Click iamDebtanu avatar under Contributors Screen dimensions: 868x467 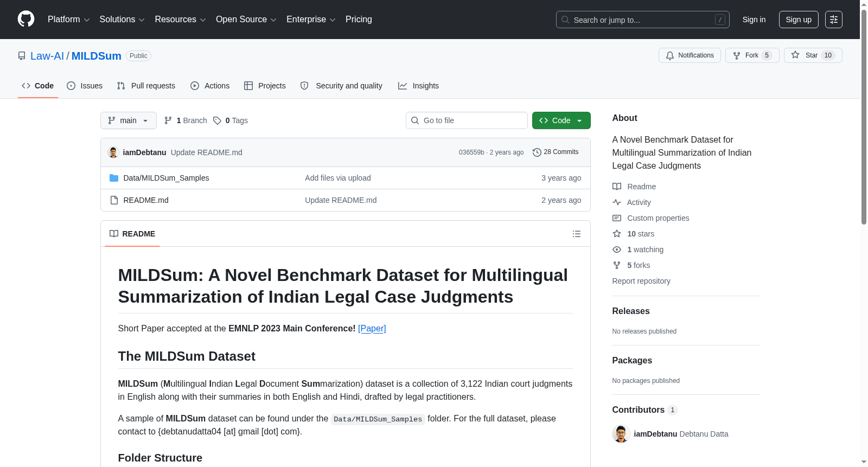click(621, 434)
